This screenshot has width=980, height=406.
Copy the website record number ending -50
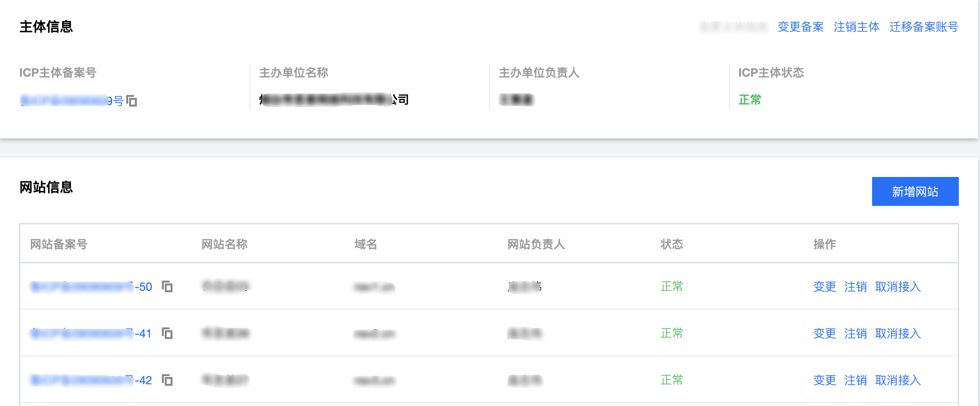click(x=167, y=286)
